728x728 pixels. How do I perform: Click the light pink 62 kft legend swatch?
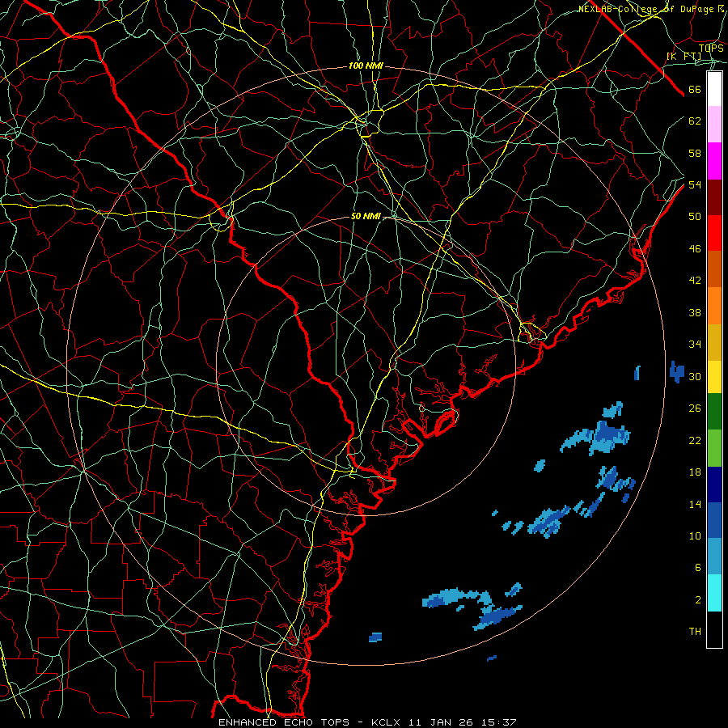[714, 124]
